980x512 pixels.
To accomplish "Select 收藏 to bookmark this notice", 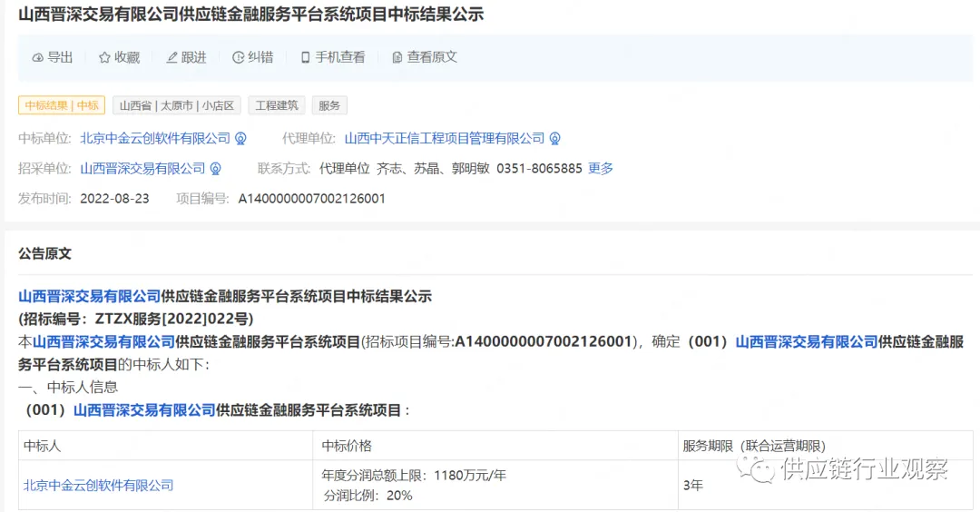I will pyautogui.click(x=120, y=57).
